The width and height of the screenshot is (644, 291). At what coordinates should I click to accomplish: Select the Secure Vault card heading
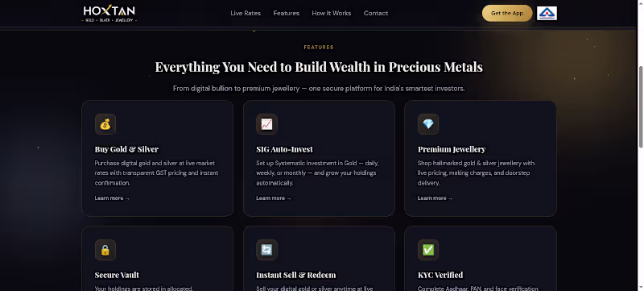click(x=117, y=275)
